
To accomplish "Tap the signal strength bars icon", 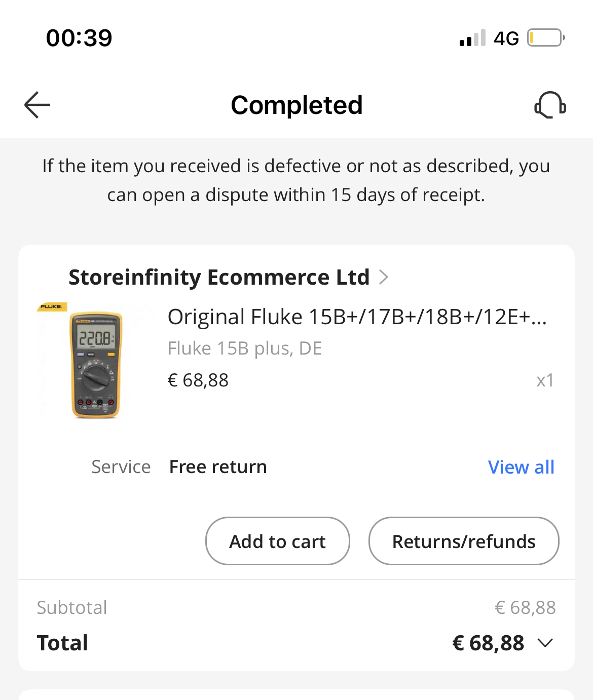I will (472, 38).
